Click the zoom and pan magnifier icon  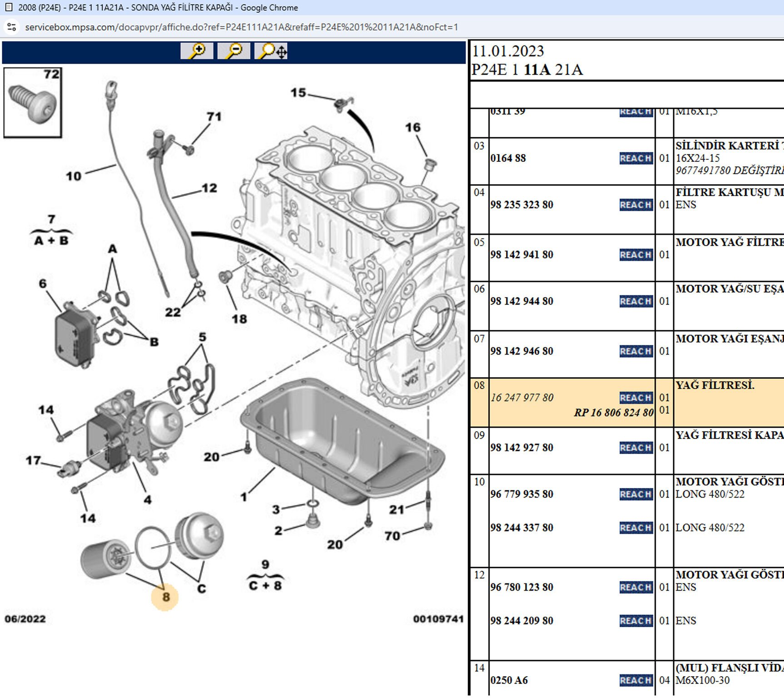click(x=271, y=51)
